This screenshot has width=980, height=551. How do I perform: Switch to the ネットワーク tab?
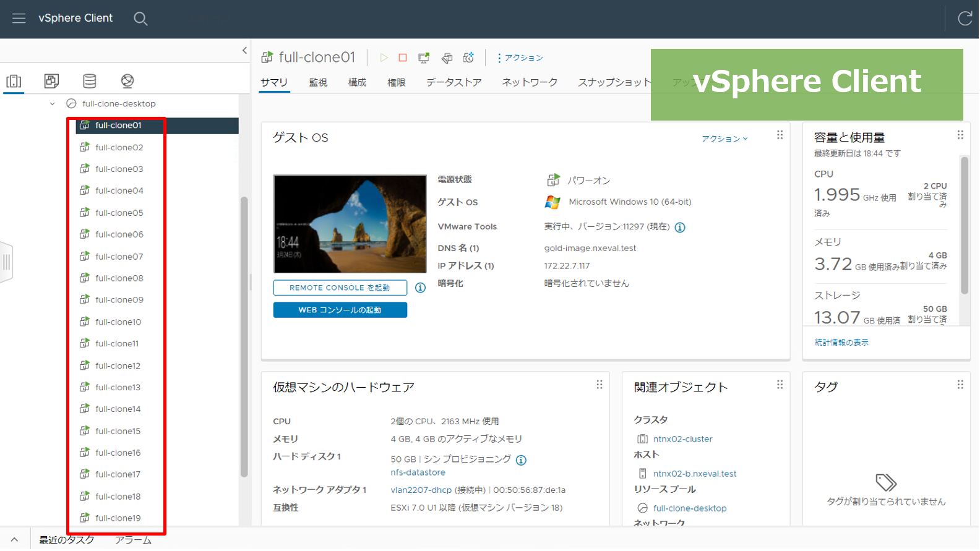pos(530,83)
